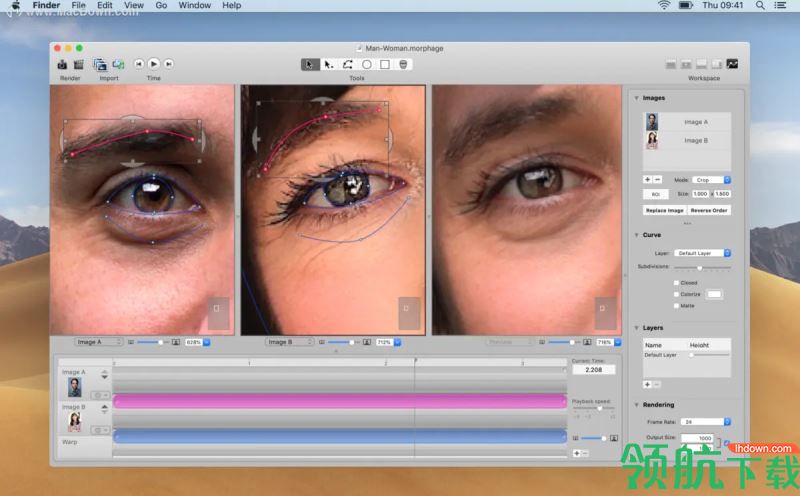Click zoom-to-fit icon under Image A view
The height and width of the screenshot is (496, 800).
[176, 342]
